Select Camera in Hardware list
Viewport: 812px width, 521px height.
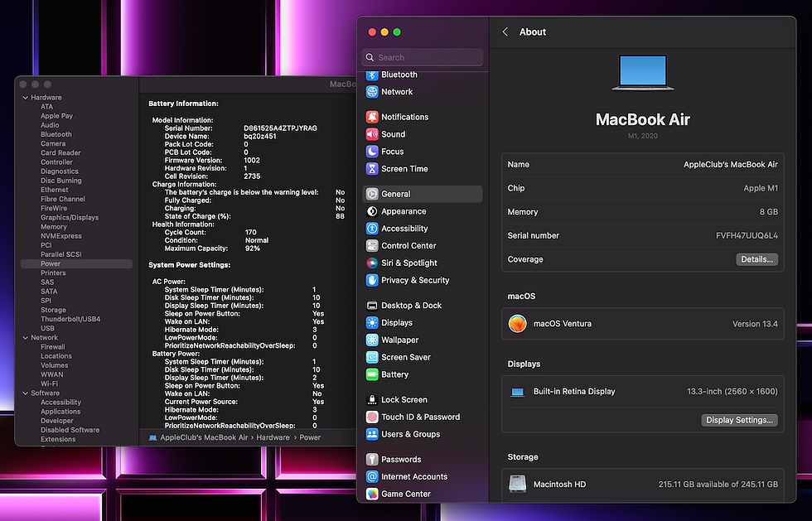click(x=53, y=143)
